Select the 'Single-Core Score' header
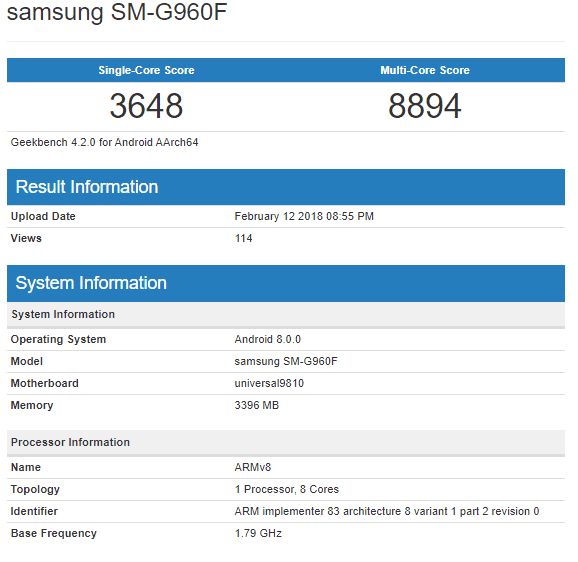The width and height of the screenshot is (578, 562). [x=146, y=70]
